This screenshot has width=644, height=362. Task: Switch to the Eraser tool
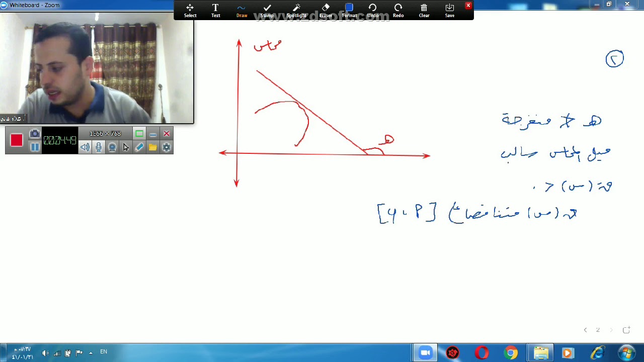click(x=326, y=10)
